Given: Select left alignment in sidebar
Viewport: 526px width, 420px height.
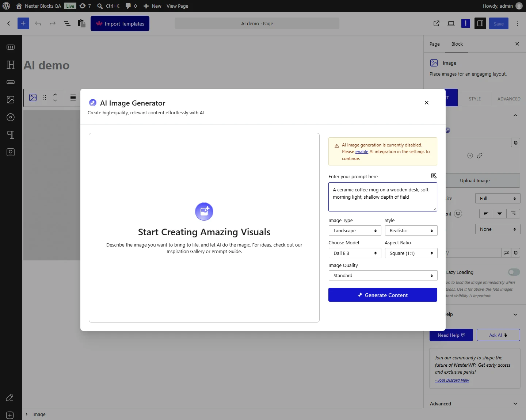Looking at the screenshot, I should point(486,213).
